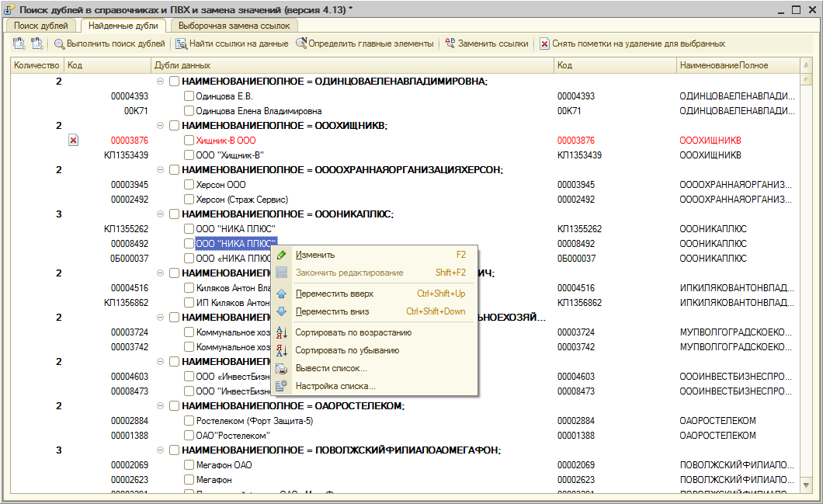Tick checkbox for 'Мегафон ОАО'
The image size is (823, 504).
[189, 464]
